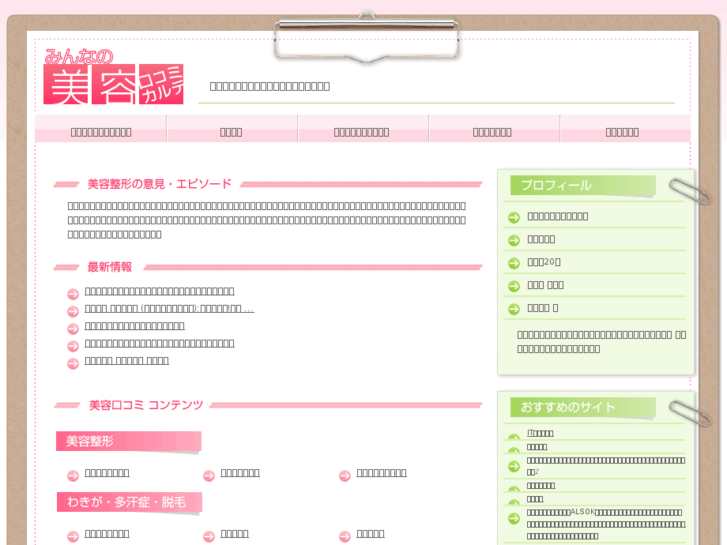Click green arrow beside the link ending with ♪
This screenshot has width=727, height=545.
tap(514, 466)
